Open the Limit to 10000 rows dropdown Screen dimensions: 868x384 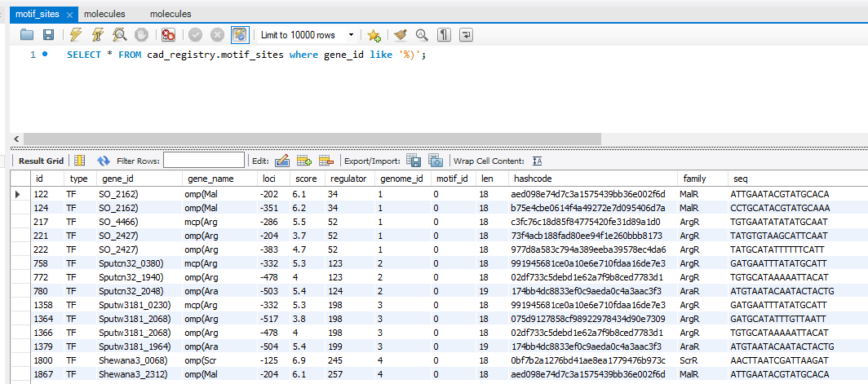351,35
